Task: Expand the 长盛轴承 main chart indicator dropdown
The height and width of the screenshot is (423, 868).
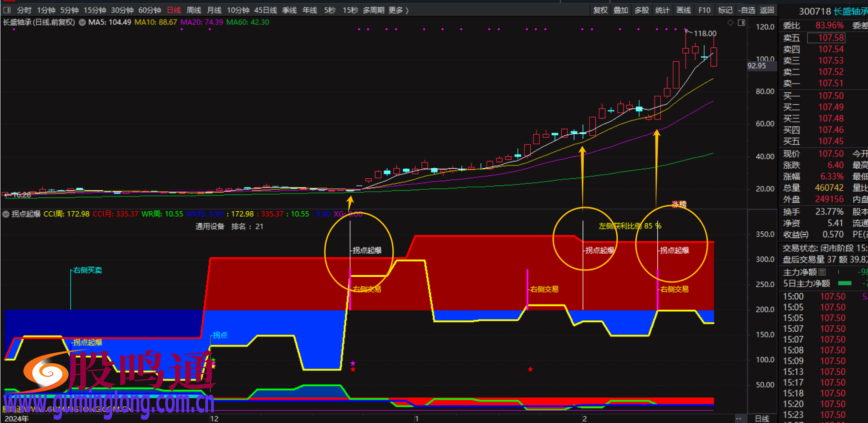Action: click(x=82, y=22)
